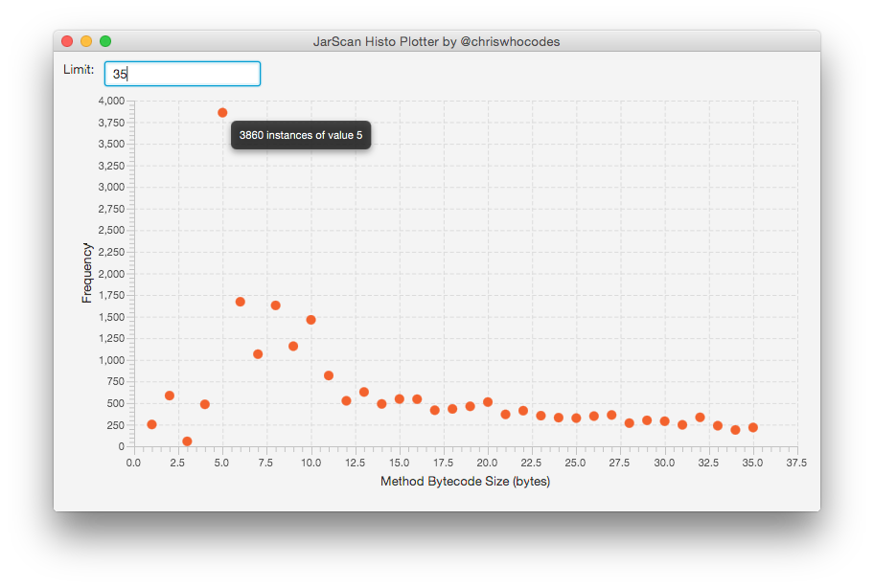Click the 'Limit:' label

[79, 70]
